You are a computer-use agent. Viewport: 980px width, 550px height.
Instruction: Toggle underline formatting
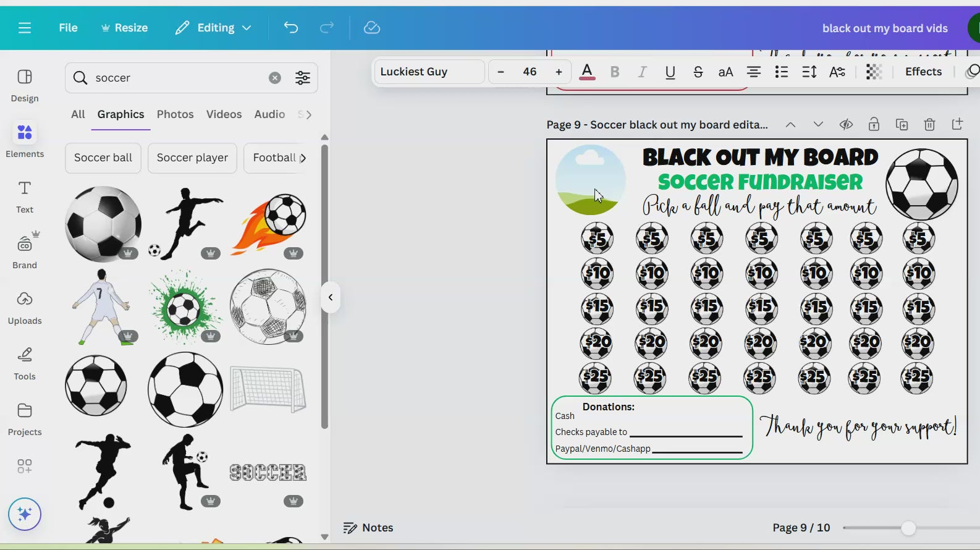(x=670, y=72)
